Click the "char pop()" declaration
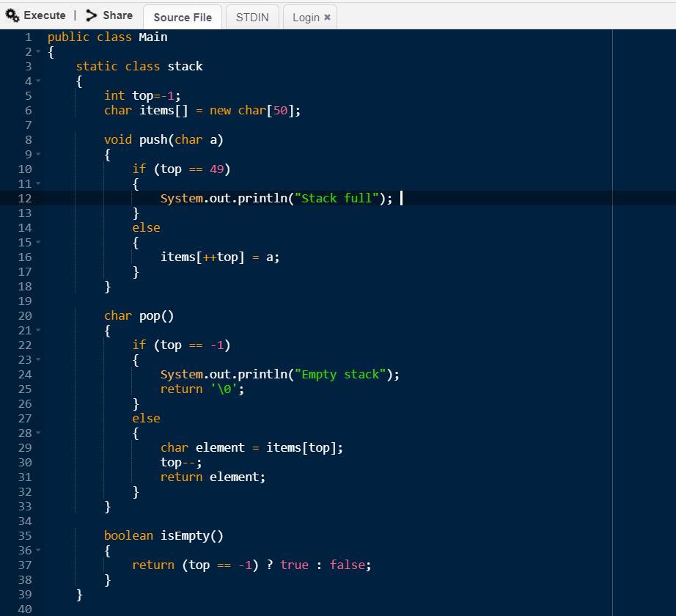 tap(139, 316)
